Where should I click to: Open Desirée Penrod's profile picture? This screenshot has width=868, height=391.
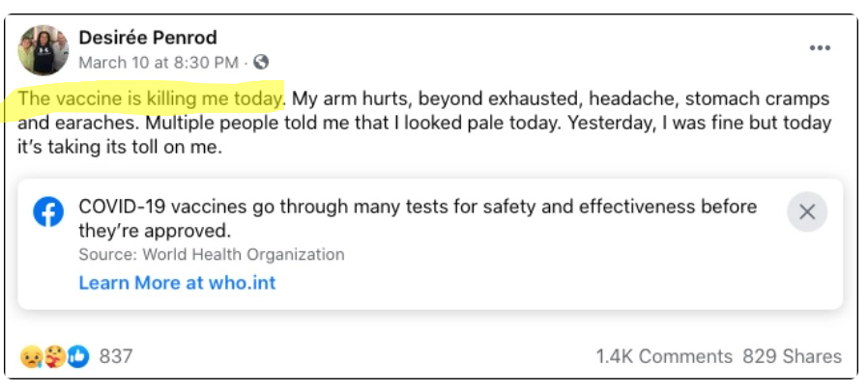[43, 50]
